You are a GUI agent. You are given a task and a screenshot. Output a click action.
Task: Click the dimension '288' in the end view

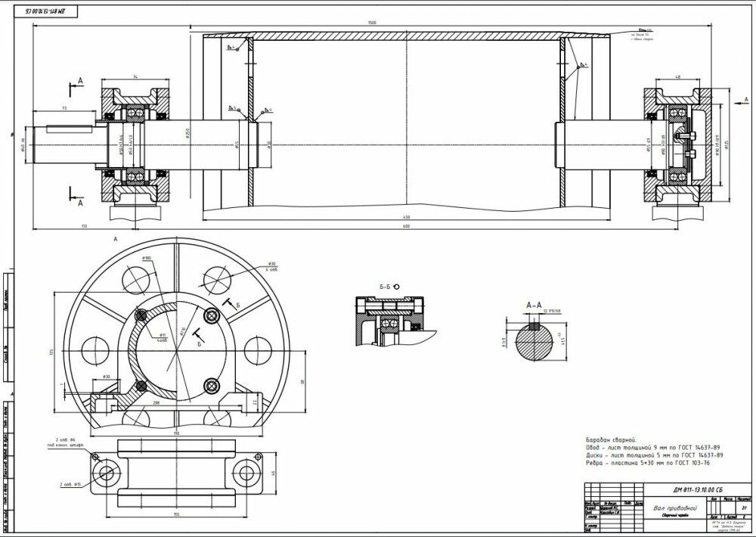click(156, 402)
